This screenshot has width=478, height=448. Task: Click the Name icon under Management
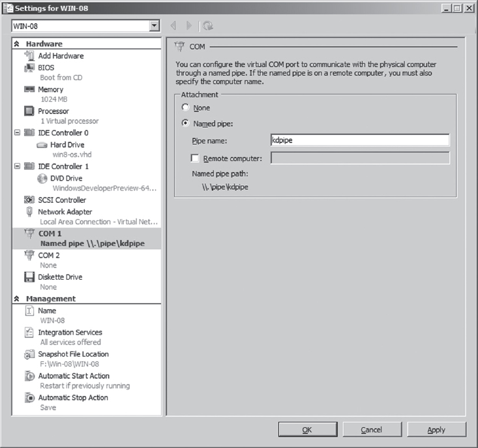tap(29, 310)
